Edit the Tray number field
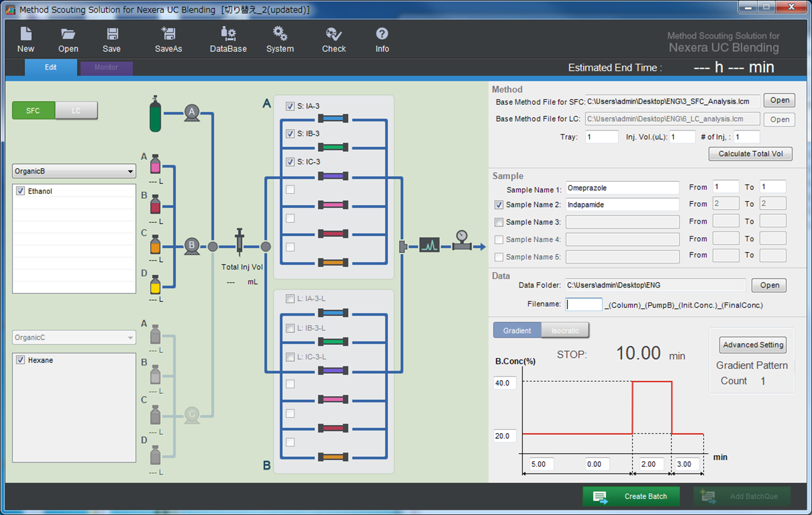Viewport: 812px width, 515px height. click(x=602, y=137)
